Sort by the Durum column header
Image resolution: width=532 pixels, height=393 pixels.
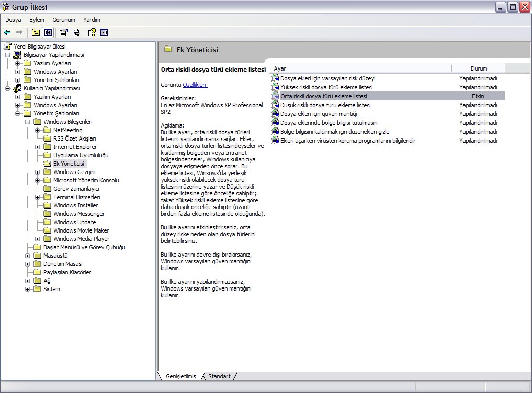479,68
